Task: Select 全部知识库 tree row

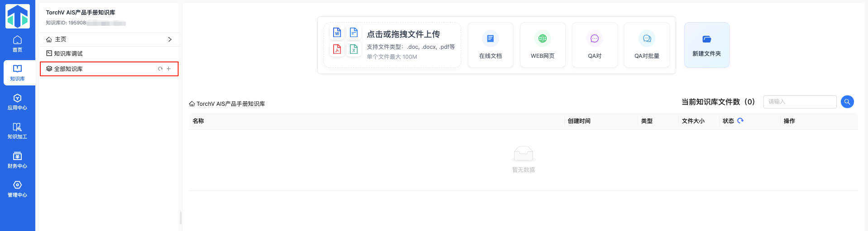Action: coord(109,69)
